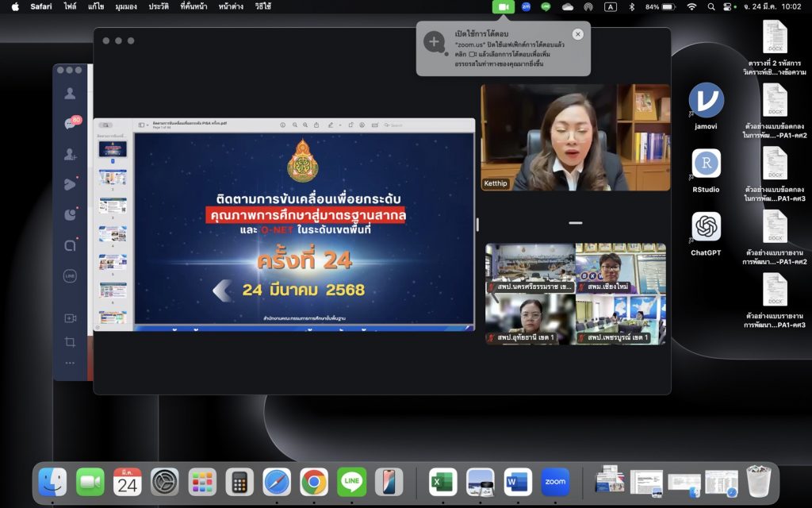Screen dimensions: 812x508
Task: Open Microsoft Word from the Dock
Action: (x=517, y=482)
